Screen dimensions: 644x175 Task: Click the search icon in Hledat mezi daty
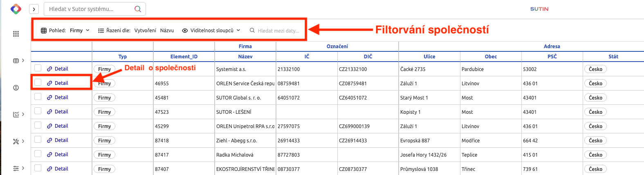point(252,30)
